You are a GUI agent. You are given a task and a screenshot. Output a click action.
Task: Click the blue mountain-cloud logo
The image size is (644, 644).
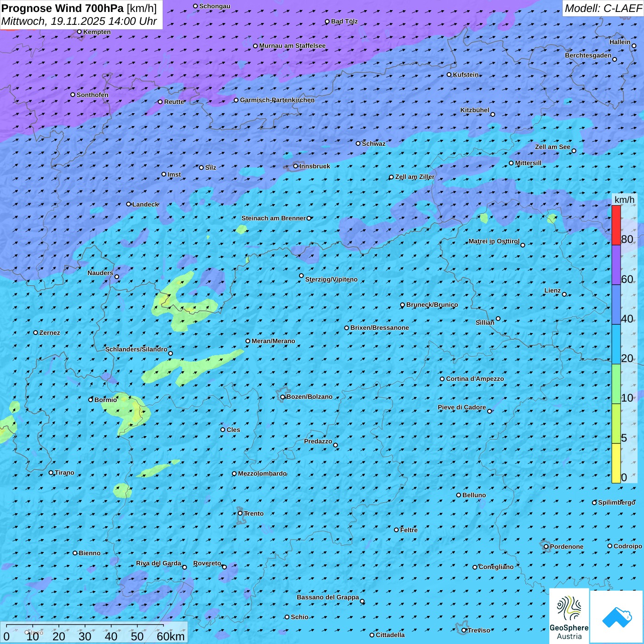[617, 617]
